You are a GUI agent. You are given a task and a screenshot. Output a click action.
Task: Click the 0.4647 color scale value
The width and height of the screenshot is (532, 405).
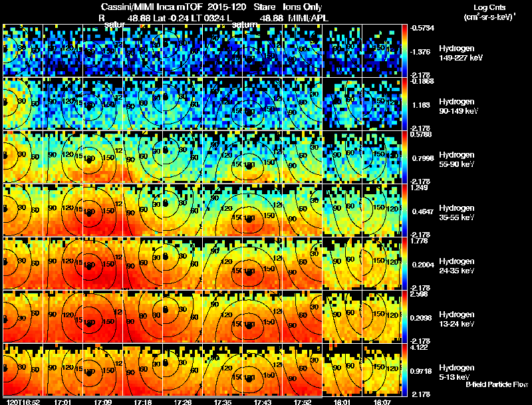[x=423, y=211]
